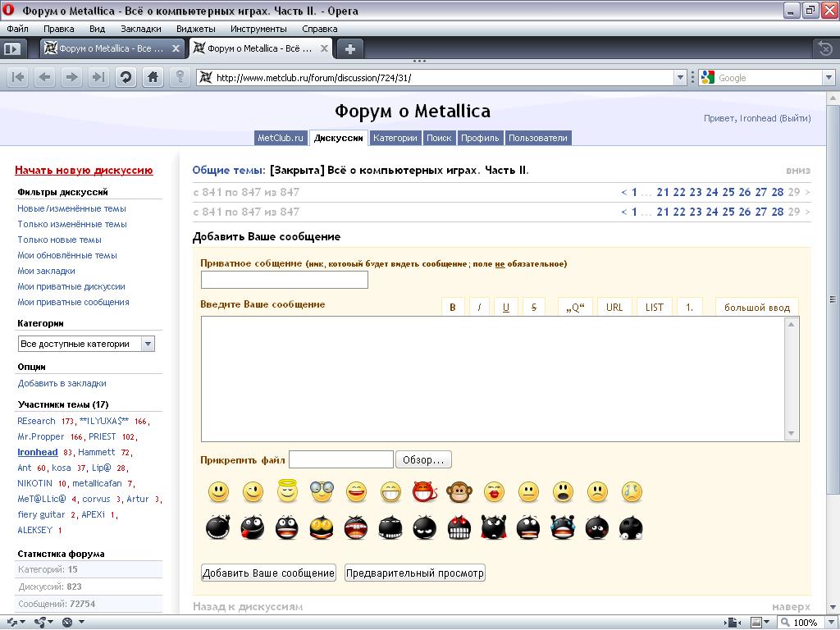Insert the yellow kissing lips smiley
The height and width of the screenshot is (630, 840).
494,491
